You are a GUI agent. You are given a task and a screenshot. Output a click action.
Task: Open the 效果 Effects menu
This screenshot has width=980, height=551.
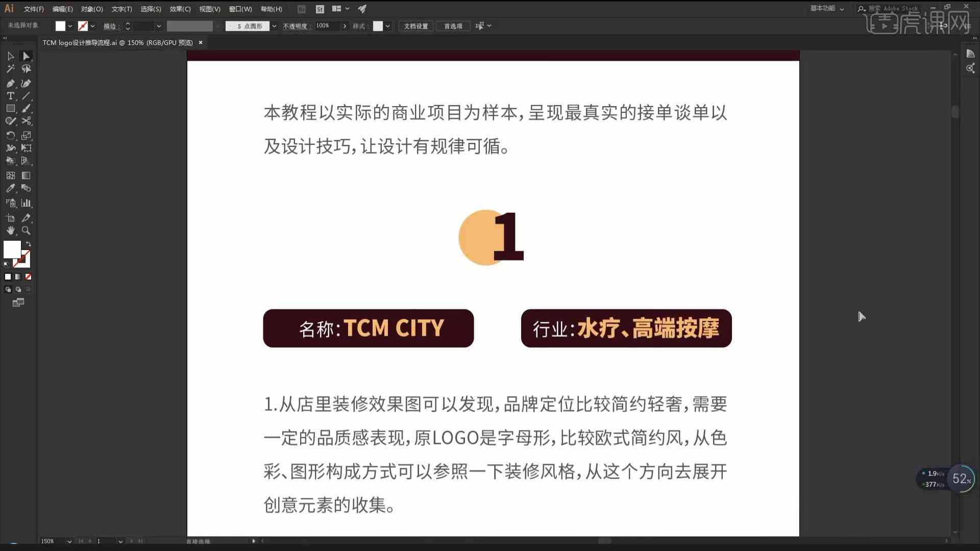pyautogui.click(x=178, y=9)
